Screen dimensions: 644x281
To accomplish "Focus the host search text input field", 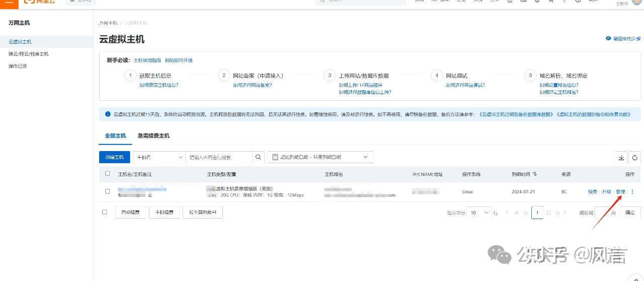I will [219, 157].
